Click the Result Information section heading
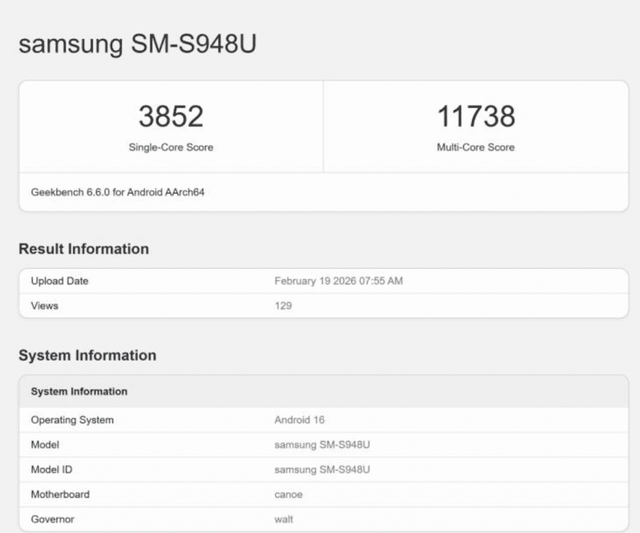640x533 pixels. [x=84, y=249]
